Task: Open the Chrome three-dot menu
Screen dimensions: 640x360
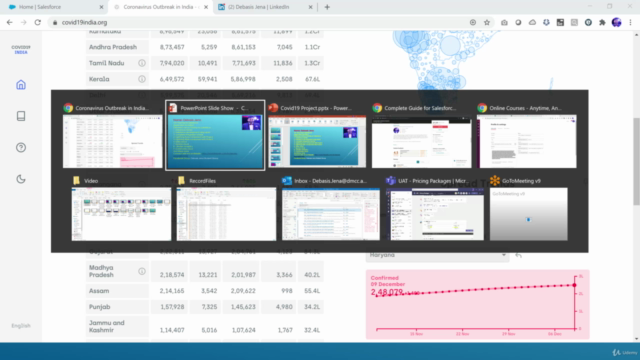Action: 630,22
